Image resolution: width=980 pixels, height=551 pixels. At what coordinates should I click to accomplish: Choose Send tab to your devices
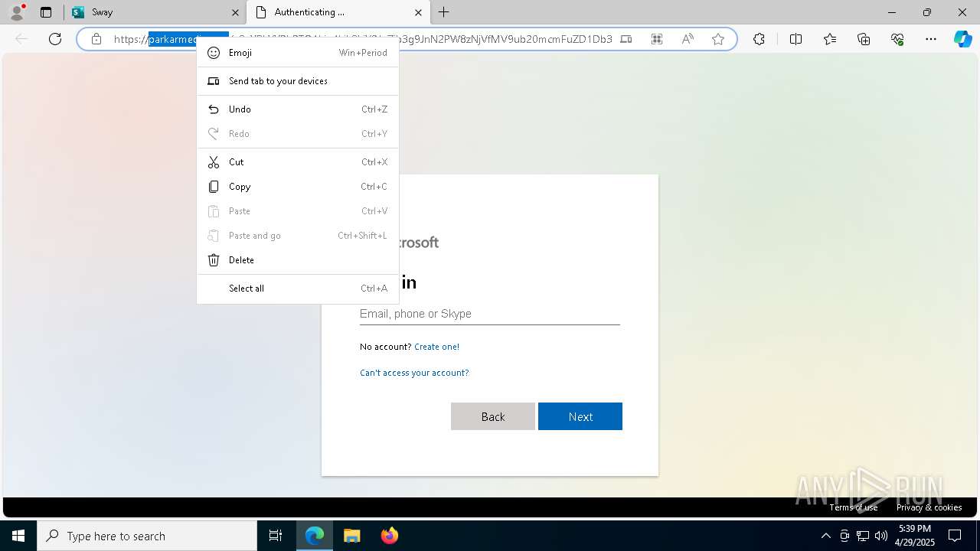click(298, 81)
